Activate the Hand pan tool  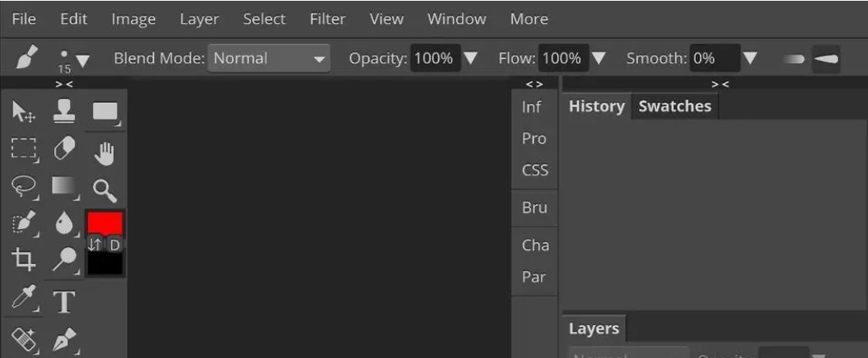[105, 152]
